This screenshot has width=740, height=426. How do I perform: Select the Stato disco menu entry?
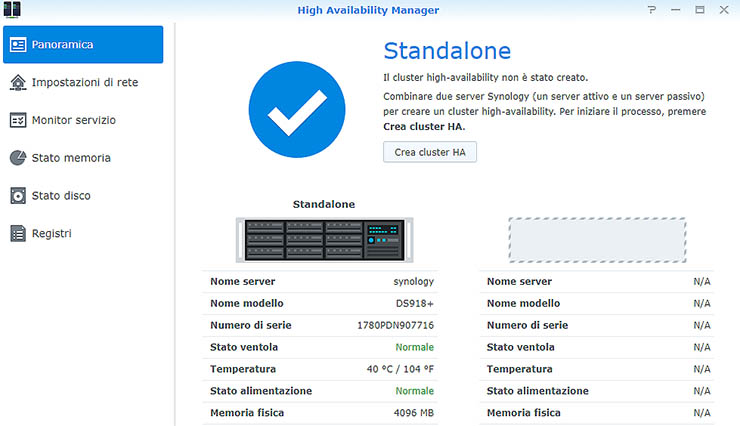[61, 196]
